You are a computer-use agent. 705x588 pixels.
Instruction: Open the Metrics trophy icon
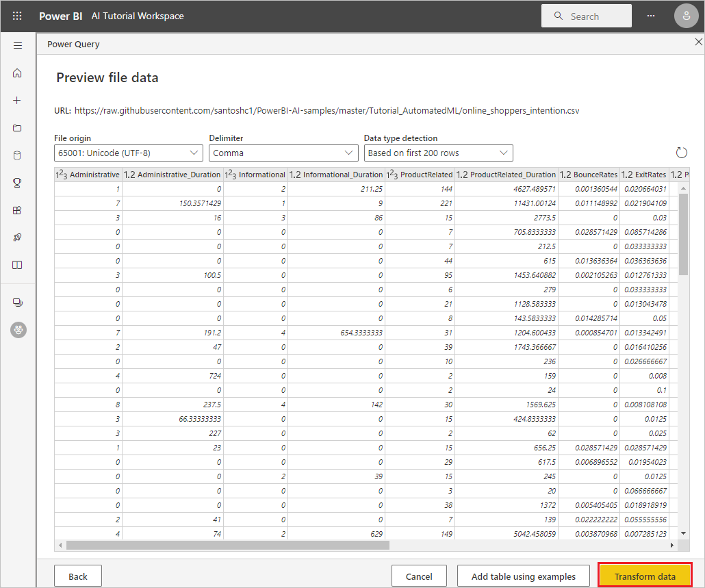[17, 183]
